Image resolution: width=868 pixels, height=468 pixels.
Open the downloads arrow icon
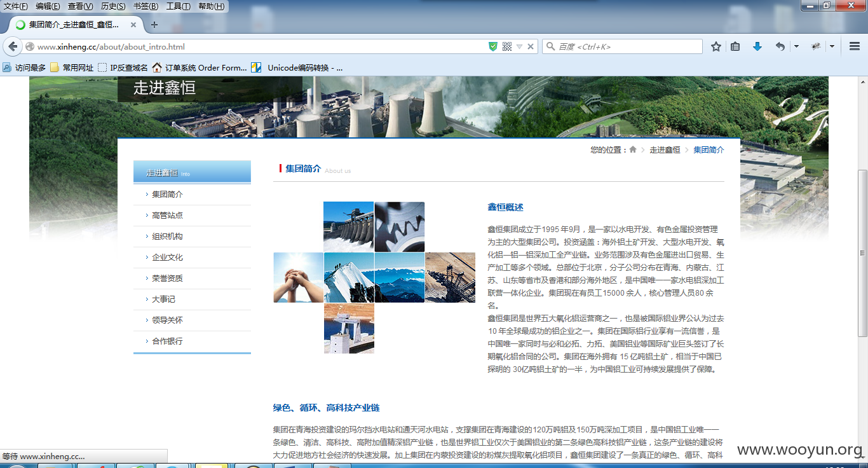(x=757, y=46)
